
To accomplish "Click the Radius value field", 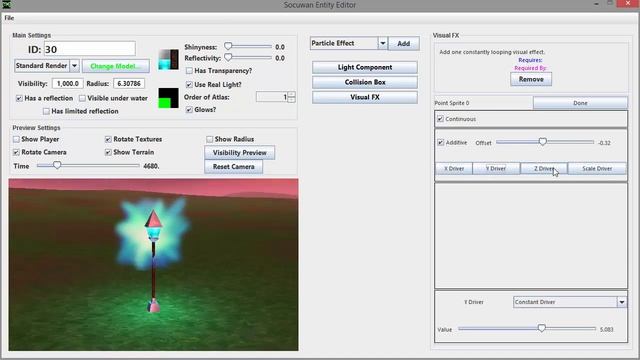I will 129,83.
